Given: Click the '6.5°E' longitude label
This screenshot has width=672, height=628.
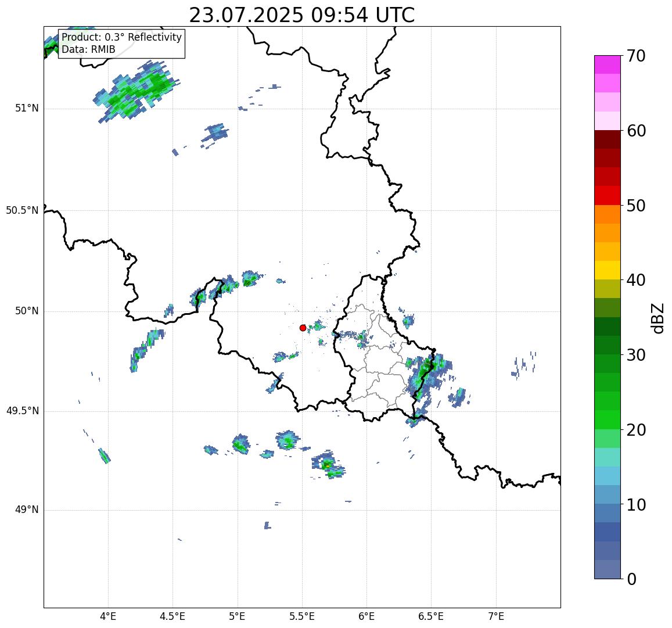Looking at the screenshot, I should 431,616.
